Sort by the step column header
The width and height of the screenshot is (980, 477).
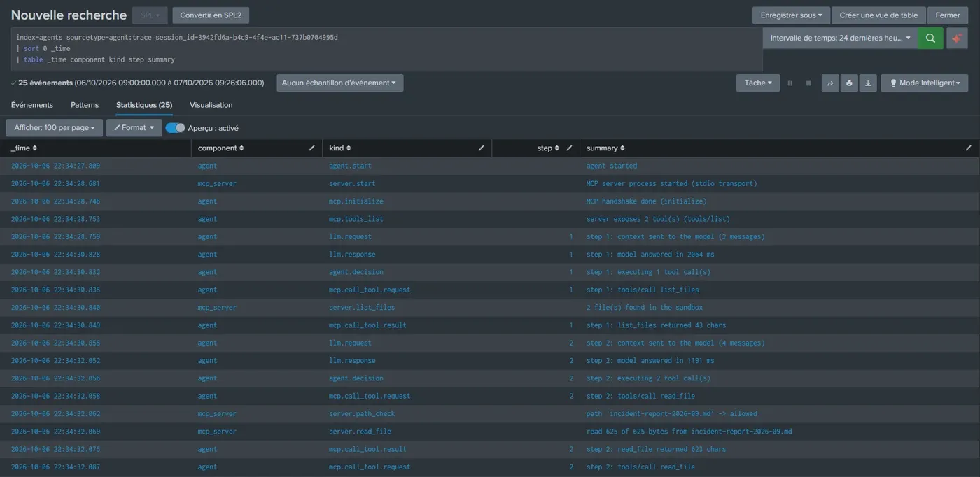[548, 148]
